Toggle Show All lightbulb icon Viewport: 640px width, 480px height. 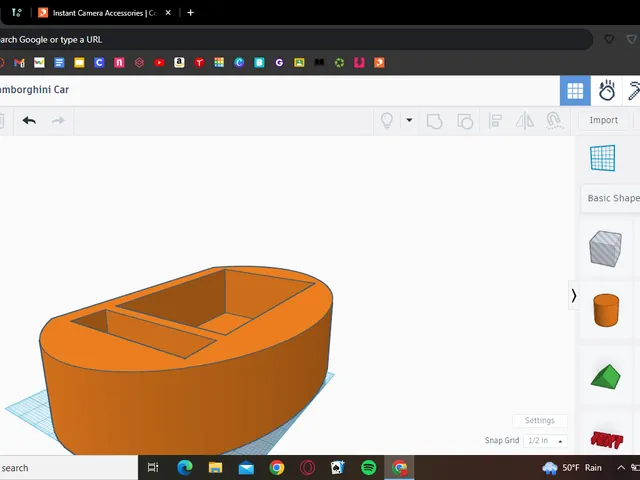tap(387, 121)
